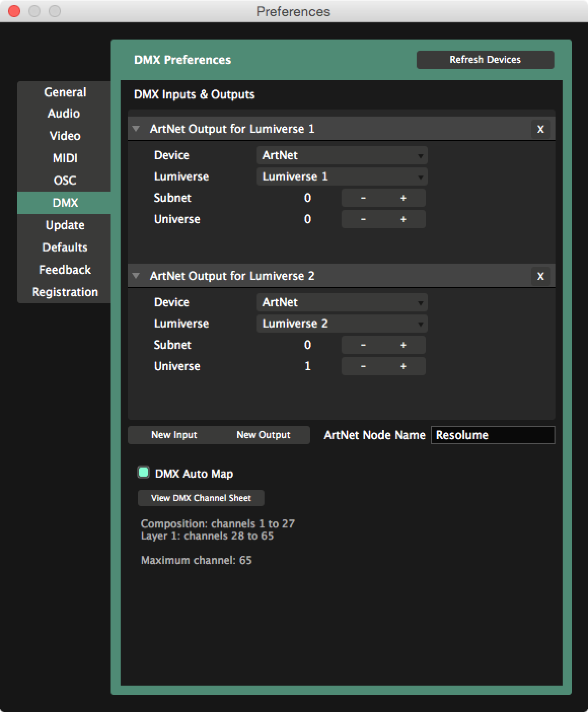Collapse the ArtNet Output for Lumiverse 1 section

[x=135, y=129]
